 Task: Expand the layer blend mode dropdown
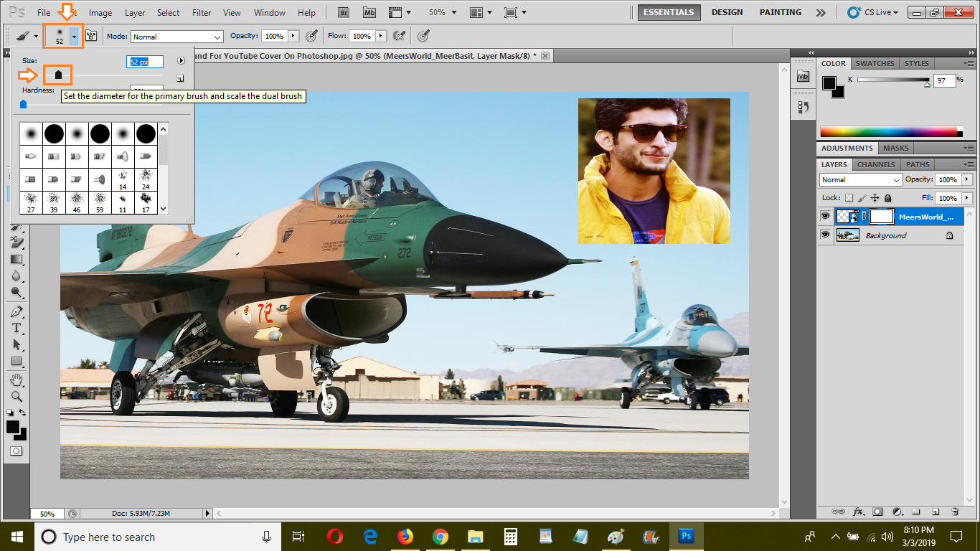pos(861,179)
